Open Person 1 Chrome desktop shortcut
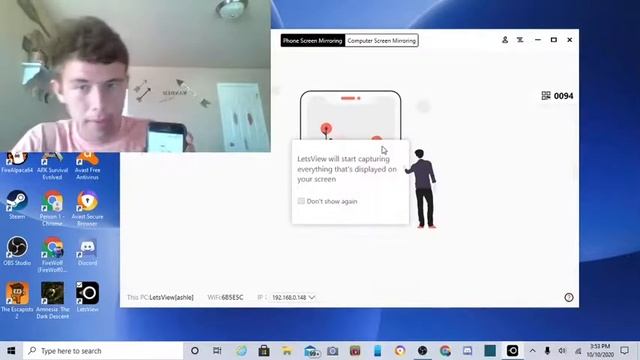This screenshot has width=640, height=360. point(52,208)
